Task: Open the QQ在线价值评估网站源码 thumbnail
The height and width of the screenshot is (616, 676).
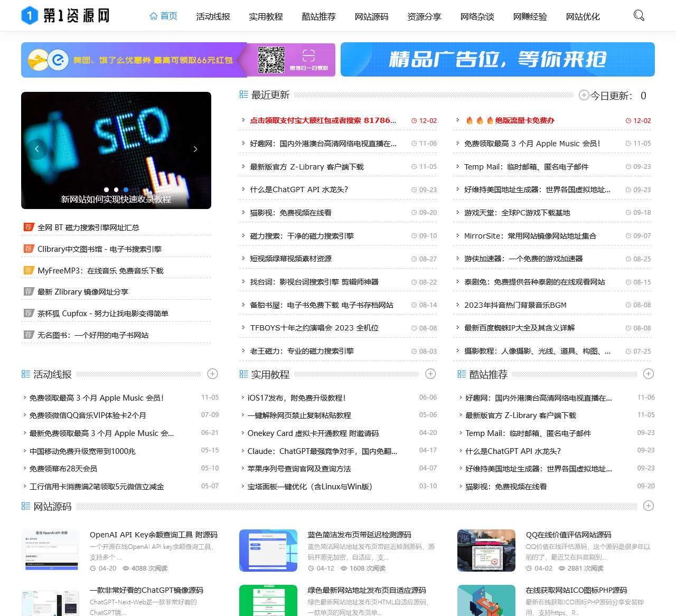Action: [486, 550]
